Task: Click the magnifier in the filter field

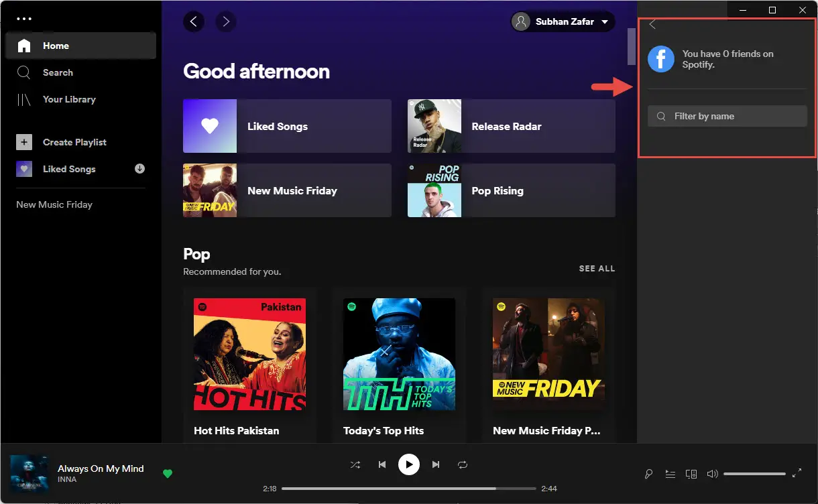Action: point(661,116)
